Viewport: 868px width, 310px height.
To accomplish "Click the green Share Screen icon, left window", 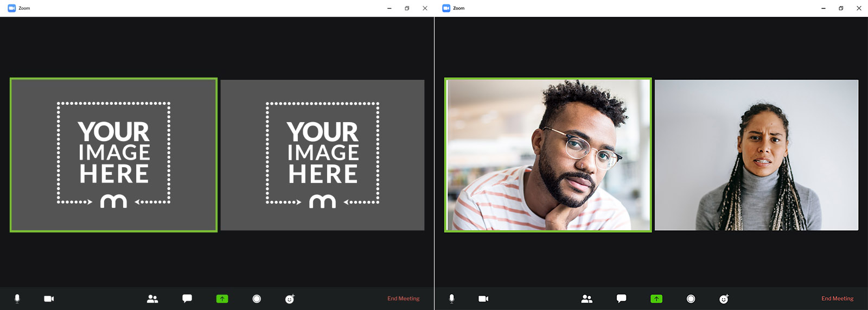I will [222, 299].
